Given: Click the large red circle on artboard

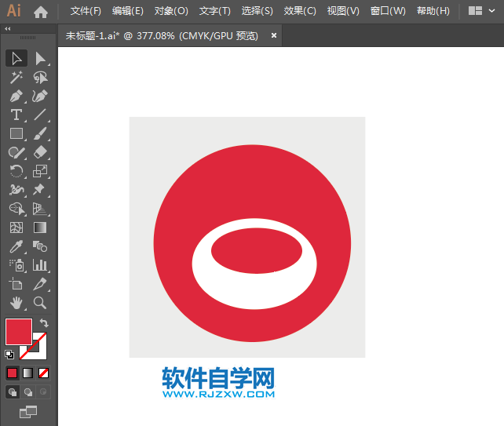Looking at the screenshot, I should 252,181.
